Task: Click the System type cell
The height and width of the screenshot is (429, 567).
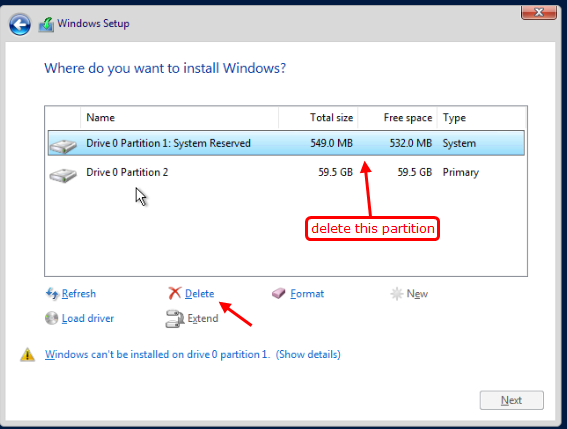Action: click(459, 143)
